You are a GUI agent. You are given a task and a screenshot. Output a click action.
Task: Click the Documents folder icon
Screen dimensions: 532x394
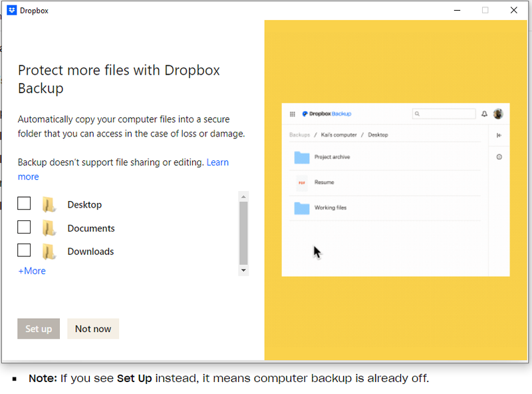[49, 228]
